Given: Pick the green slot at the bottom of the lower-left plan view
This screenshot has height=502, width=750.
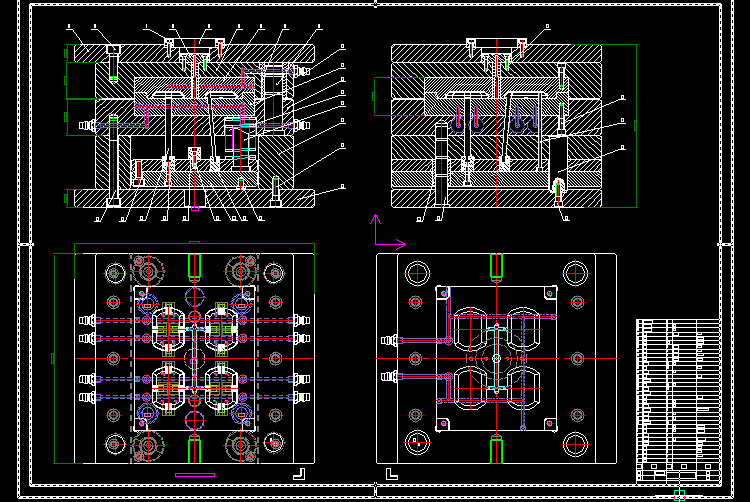Looking at the screenshot, I should coord(194,451).
